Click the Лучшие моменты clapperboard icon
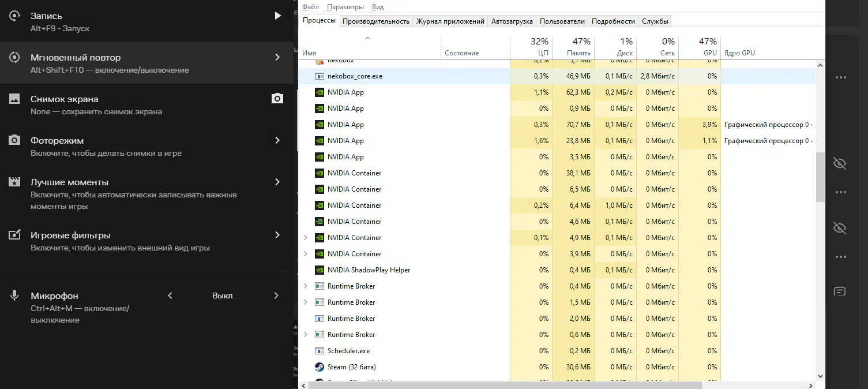Screen dimensions: 868x389 (x=14, y=182)
